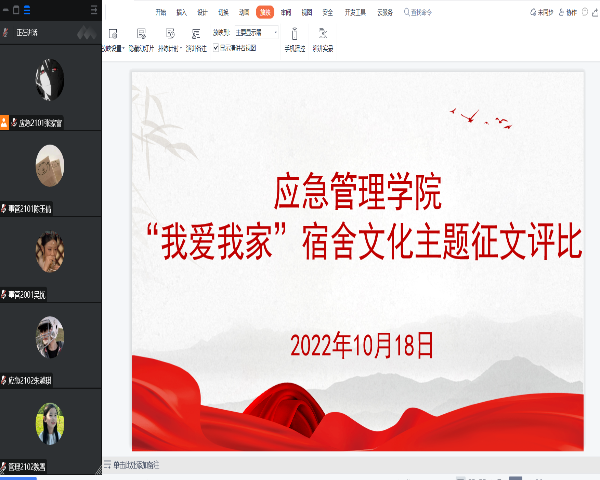Screen dimensions: 600x480
Task: Open the 协作 collaboration dropdown
Action: pyautogui.click(x=567, y=12)
